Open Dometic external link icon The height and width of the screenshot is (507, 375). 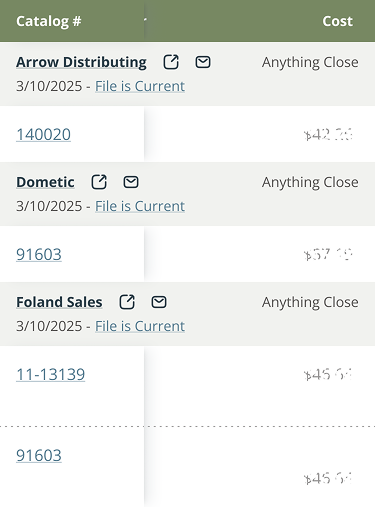click(x=99, y=182)
